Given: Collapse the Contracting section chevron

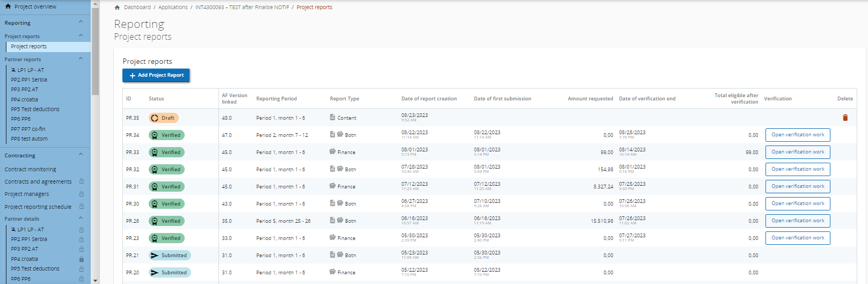Looking at the screenshot, I should [x=81, y=155].
